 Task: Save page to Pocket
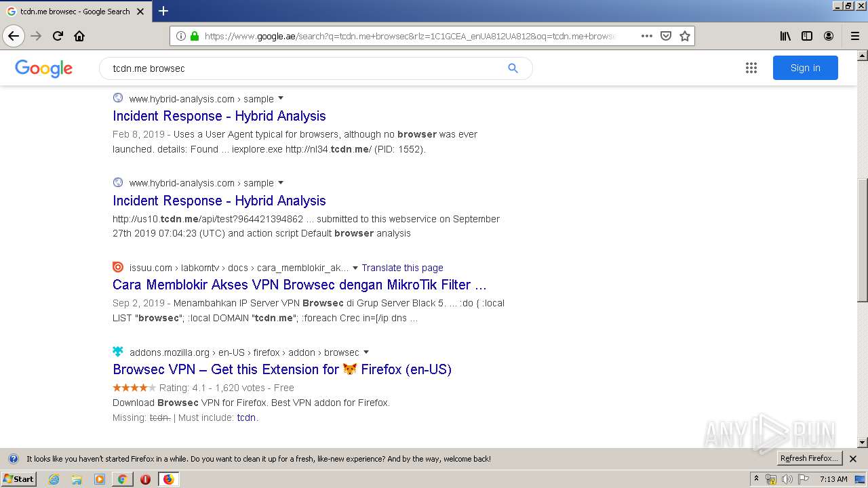666,36
